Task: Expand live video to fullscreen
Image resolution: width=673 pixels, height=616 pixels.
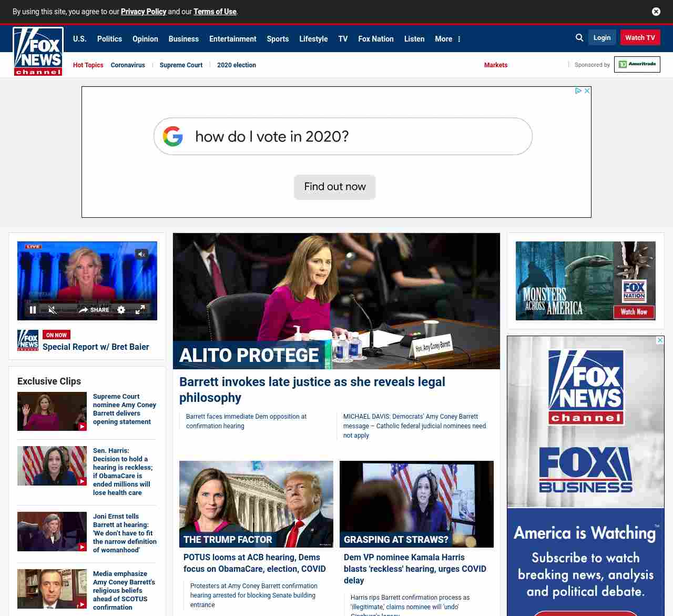Action: [140, 310]
